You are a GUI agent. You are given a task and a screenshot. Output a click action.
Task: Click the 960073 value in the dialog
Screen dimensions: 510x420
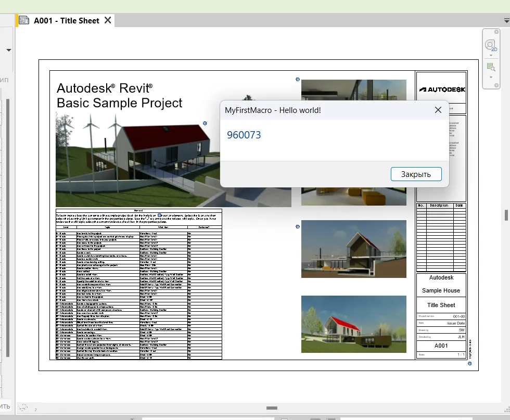coord(244,135)
